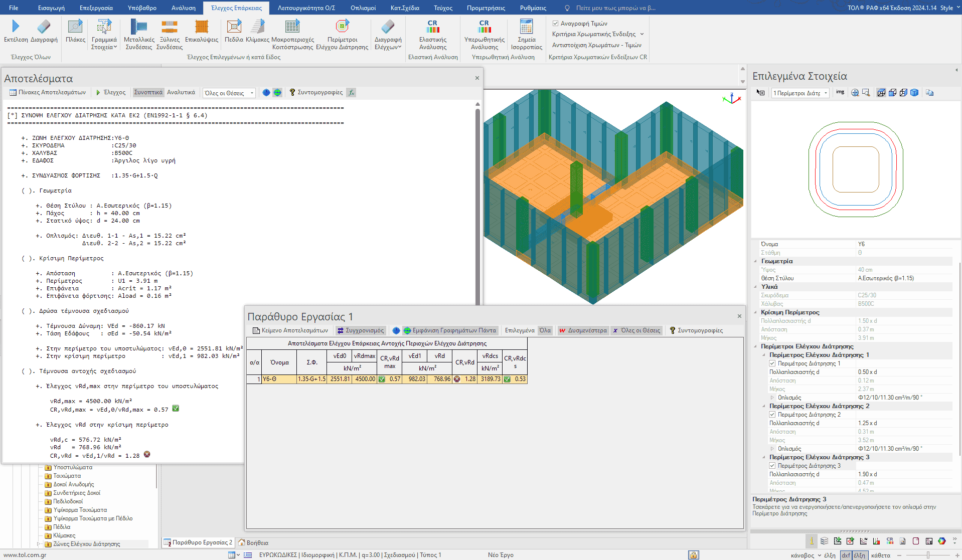This screenshot has height=560, width=962.
Task: Collapse the Γεωμετρία property group
Action: coord(756,261)
